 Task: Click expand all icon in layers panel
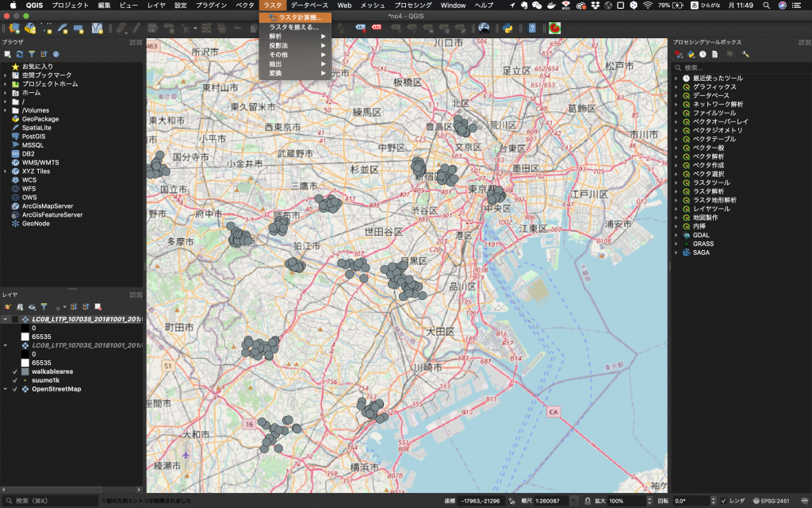(74, 307)
